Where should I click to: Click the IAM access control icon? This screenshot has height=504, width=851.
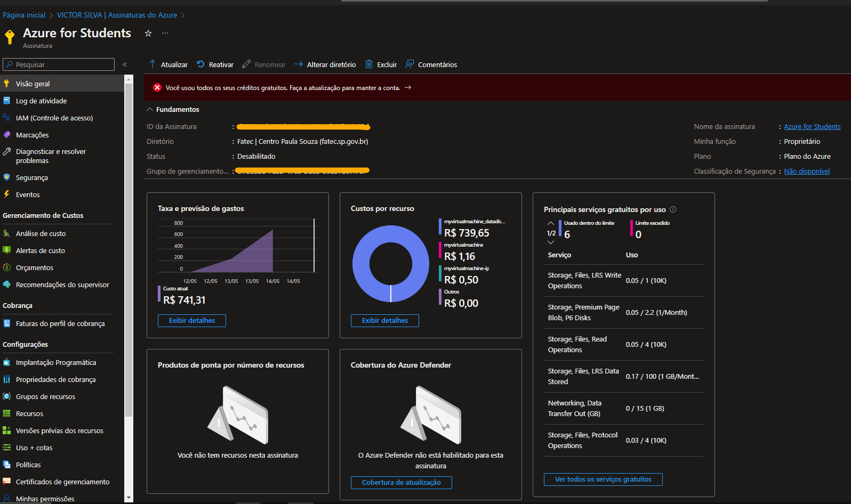point(7,117)
